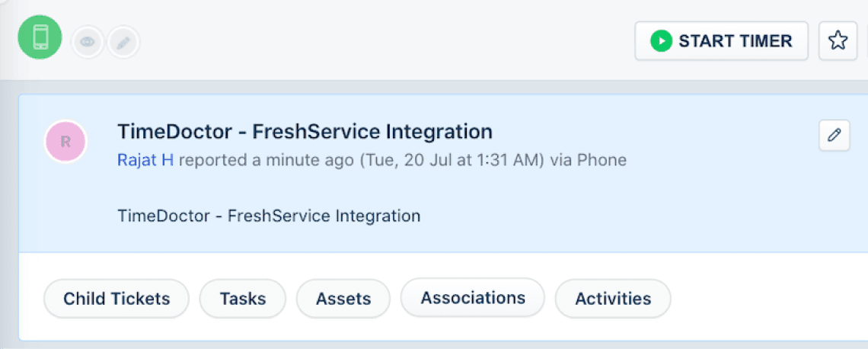Click the gray pencil icon beside the eye
Screen dimensions: 868x349
tap(123, 43)
